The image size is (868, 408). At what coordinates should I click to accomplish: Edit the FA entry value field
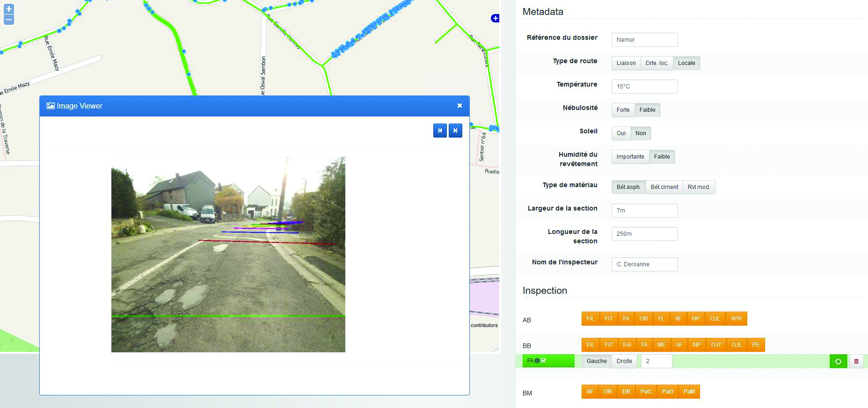tap(656, 361)
